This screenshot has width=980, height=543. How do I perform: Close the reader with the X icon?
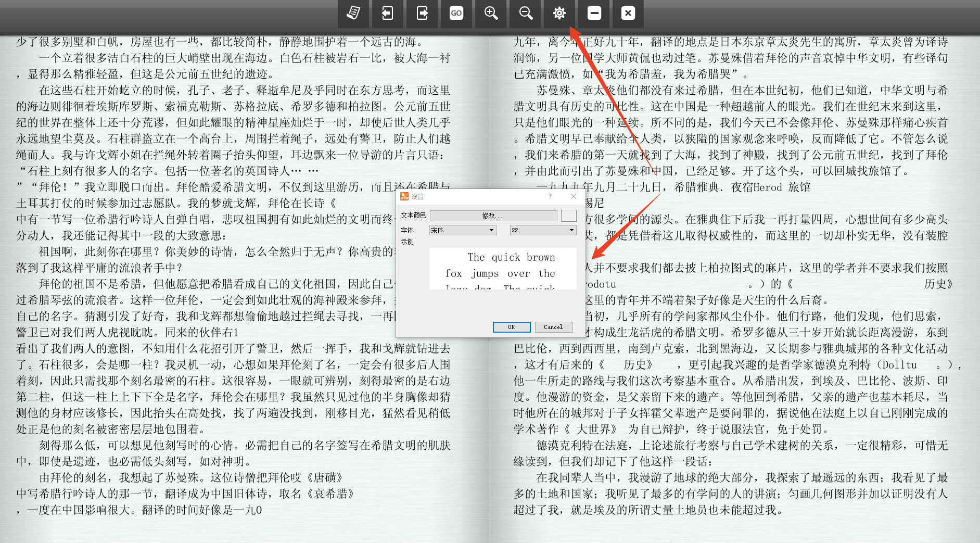628,13
